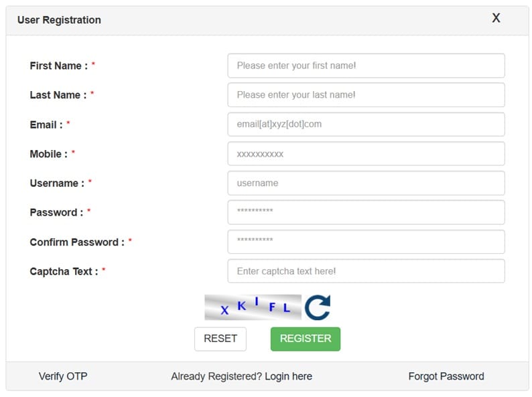Image resolution: width=532 pixels, height=397 pixels.
Task: Refresh the captcha image
Action: point(318,307)
